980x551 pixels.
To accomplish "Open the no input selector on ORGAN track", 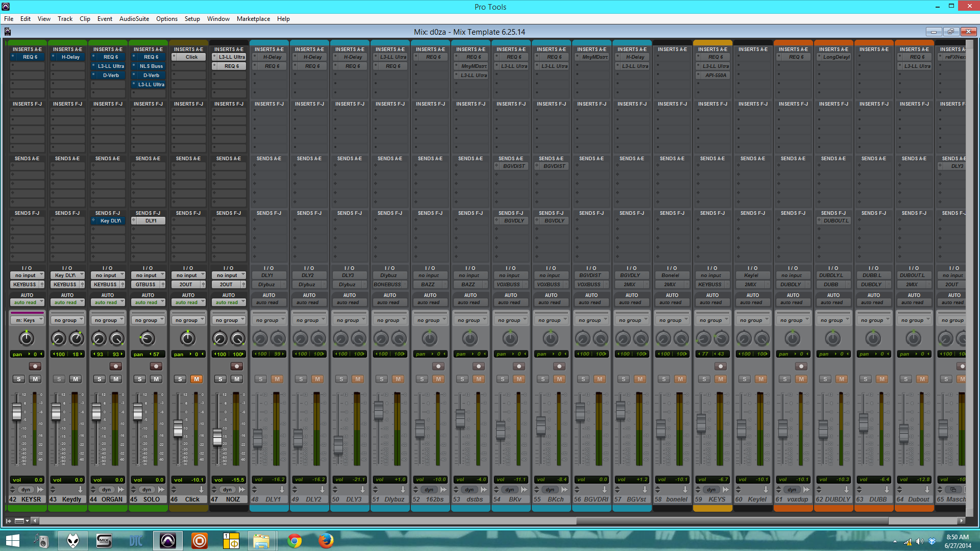I will coord(107,275).
